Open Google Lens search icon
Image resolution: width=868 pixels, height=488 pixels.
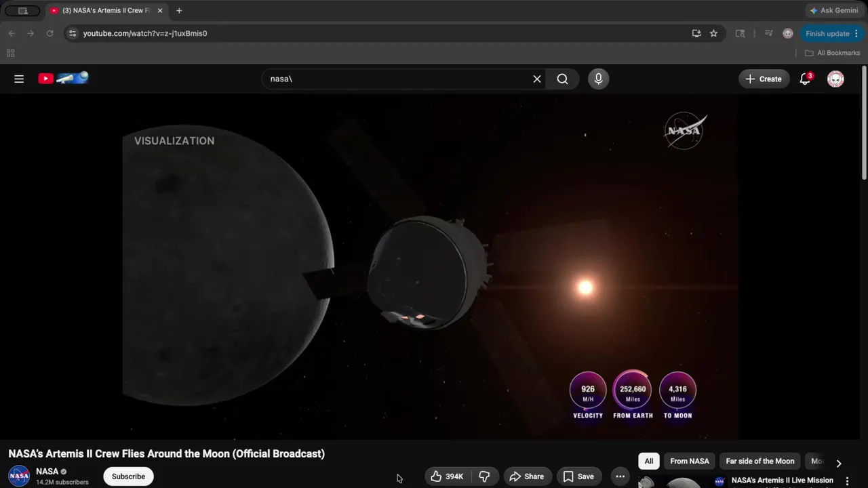click(740, 33)
